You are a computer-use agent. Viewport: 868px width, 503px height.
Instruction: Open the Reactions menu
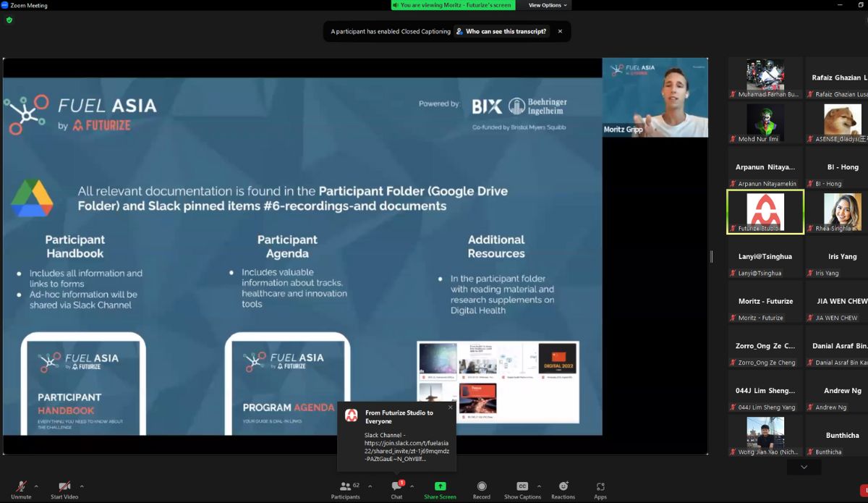[563, 489]
